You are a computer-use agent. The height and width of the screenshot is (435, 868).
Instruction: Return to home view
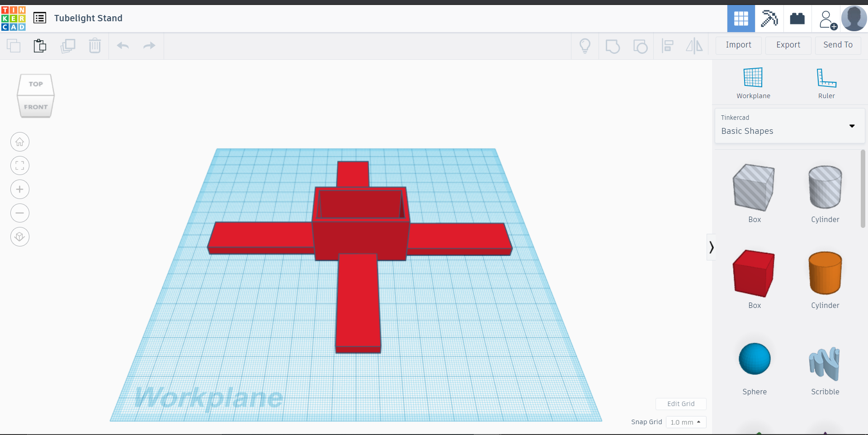tap(19, 142)
